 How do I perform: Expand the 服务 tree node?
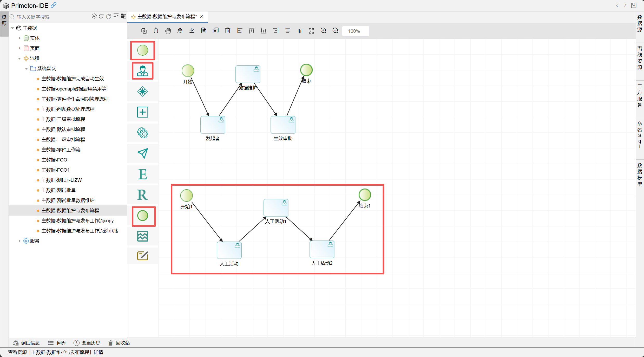coord(19,241)
